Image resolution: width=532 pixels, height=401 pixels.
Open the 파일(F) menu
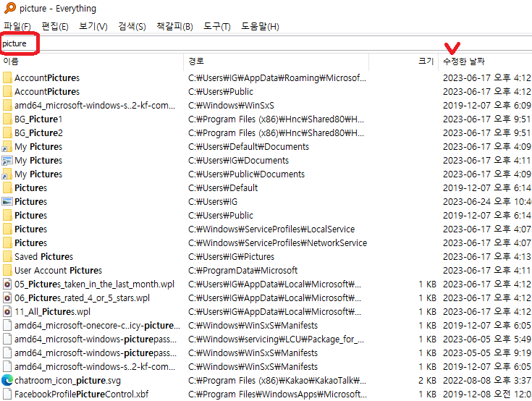pos(17,27)
